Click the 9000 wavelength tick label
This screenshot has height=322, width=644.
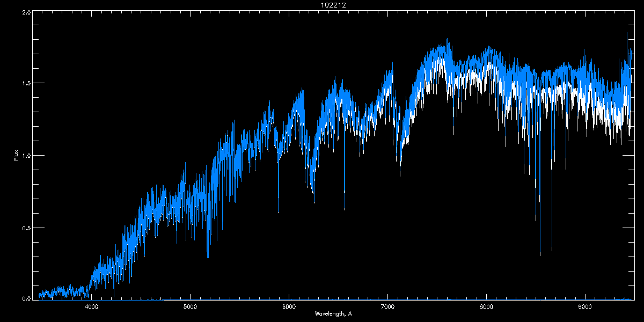585,307
